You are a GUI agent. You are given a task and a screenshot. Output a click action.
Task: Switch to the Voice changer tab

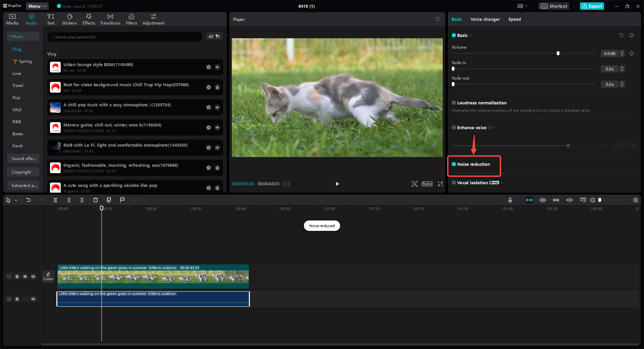pyautogui.click(x=485, y=19)
